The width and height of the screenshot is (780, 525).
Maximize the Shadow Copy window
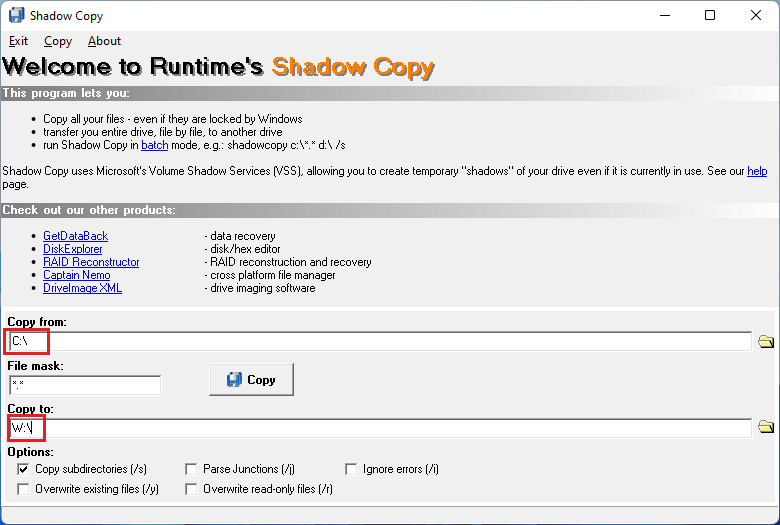click(x=710, y=15)
